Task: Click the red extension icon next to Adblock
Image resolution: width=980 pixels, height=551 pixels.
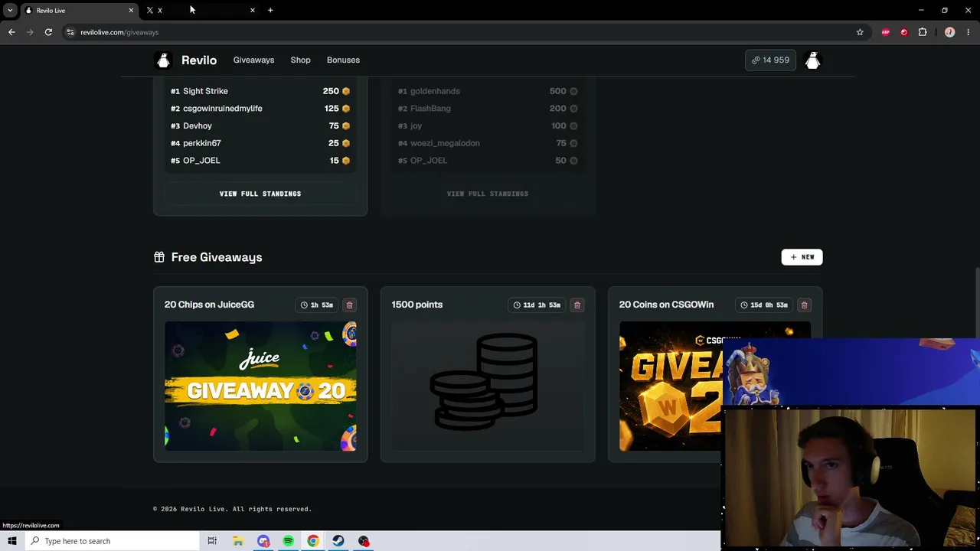Action: 904,32
